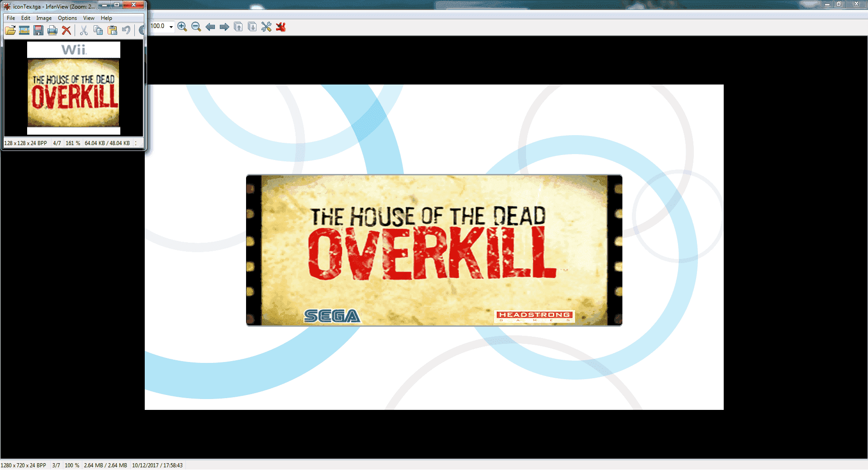Start slideshow with the filmstrip icon
The height and width of the screenshot is (470, 868).
click(x=24, y=30)
